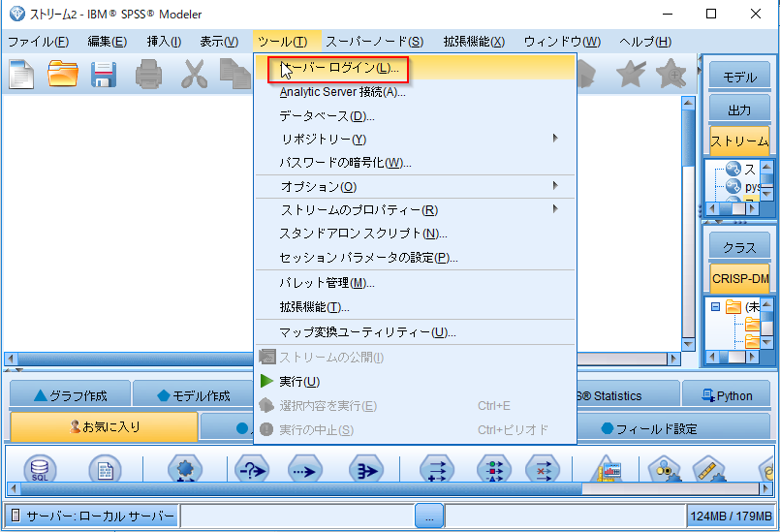The height and width of the screenshot is (532, 780).
Task: Click the star with pencil toolbar icon
Action: (631, 75)
